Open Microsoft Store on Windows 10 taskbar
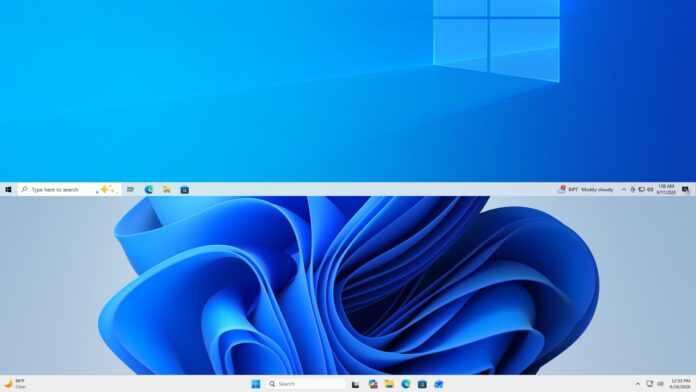 point(185,190)
